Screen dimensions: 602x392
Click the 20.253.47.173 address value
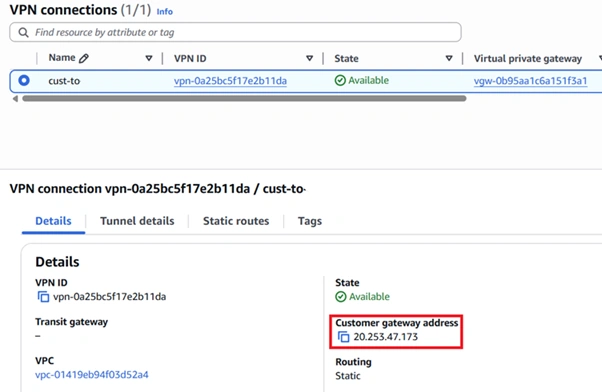pyautogui.click(x=385, y=337)
